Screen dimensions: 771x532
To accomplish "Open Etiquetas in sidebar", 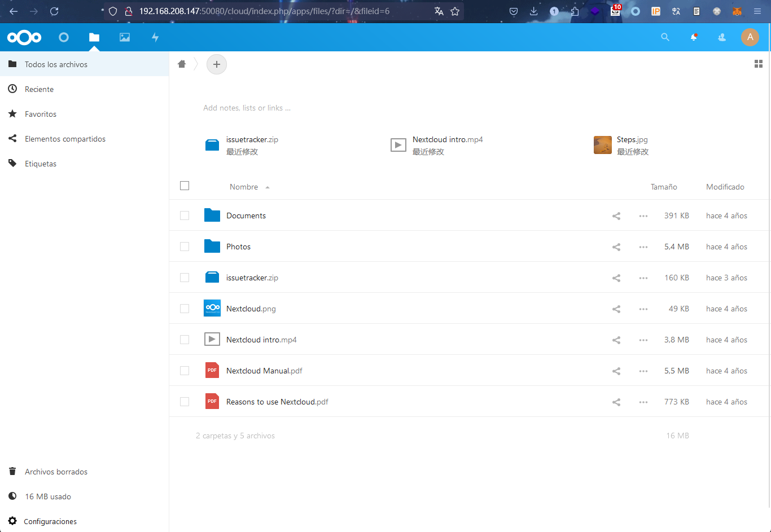I will [x=85, y=164].
